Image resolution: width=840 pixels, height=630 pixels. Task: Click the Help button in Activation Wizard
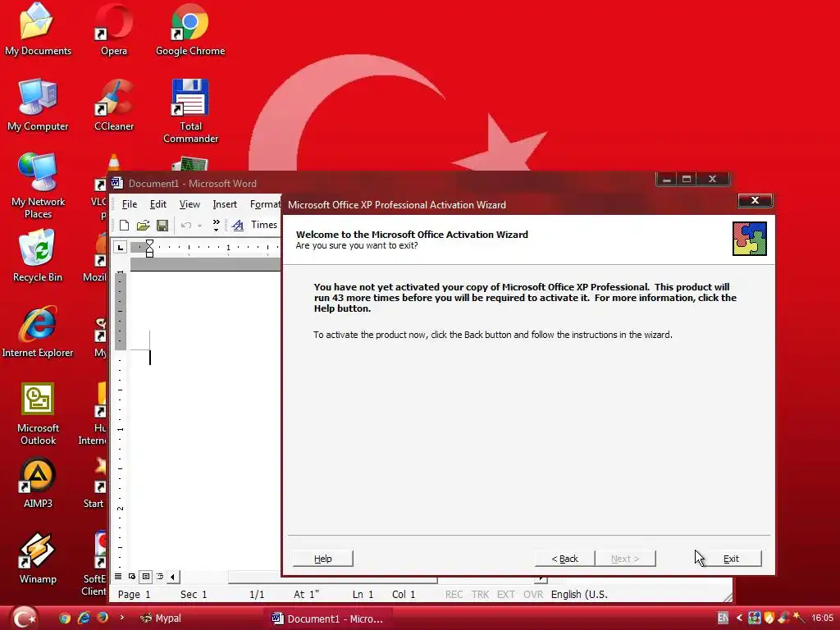[x=323, y=559]
